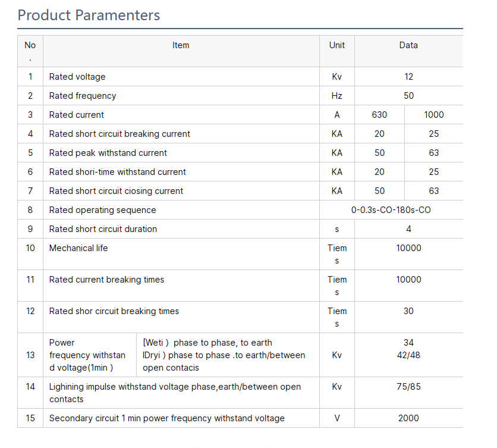Select the Rated voltage cell

point(77,77)
